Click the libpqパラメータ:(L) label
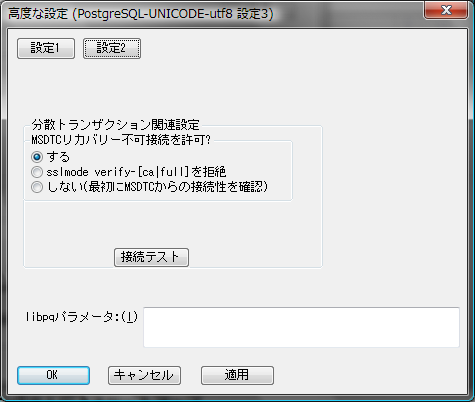This screenshot has height=402, width=475. coord(82,317)
